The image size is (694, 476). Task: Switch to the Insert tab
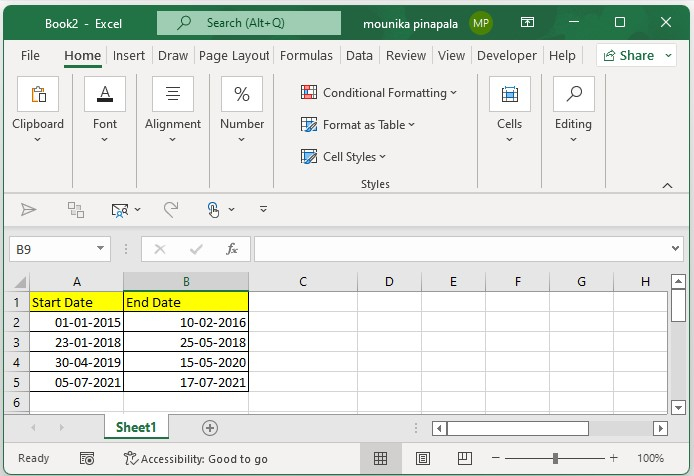(129, 55)
